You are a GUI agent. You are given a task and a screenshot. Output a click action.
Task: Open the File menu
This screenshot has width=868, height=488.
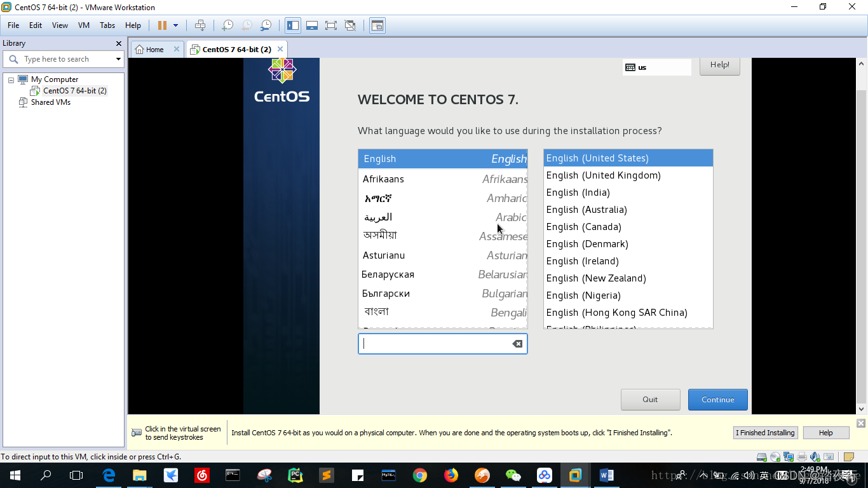(13, 25)
